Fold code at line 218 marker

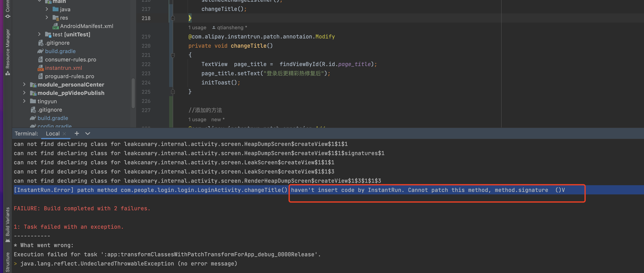pyautogui.click(x=173, y=18)
